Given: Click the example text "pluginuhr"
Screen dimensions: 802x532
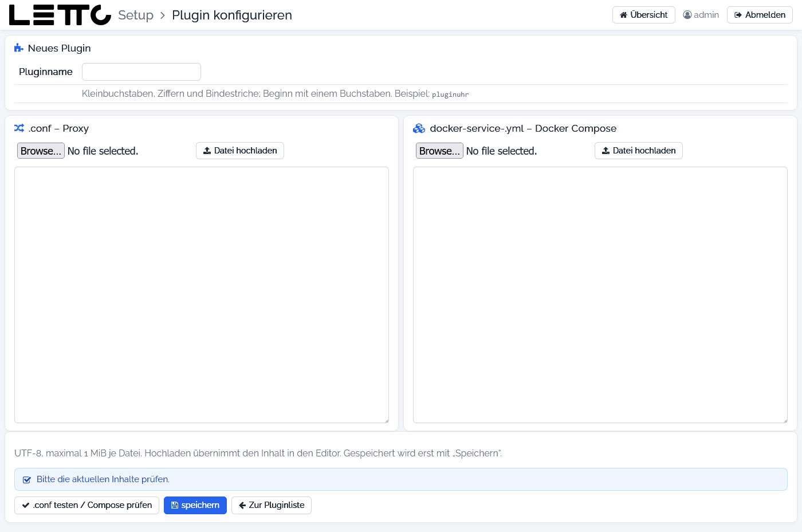Looking at the screenshot, I should click(450, 94).
